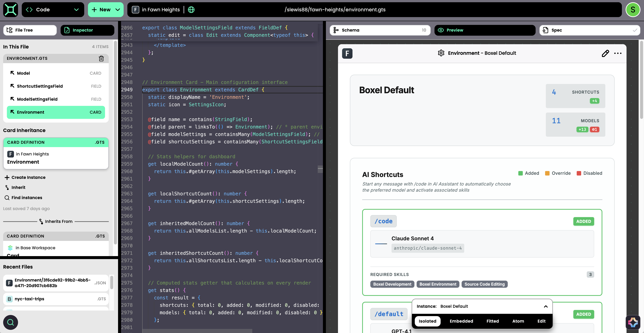
Task: Click the search magnifier button
Action: click(10, 322)
